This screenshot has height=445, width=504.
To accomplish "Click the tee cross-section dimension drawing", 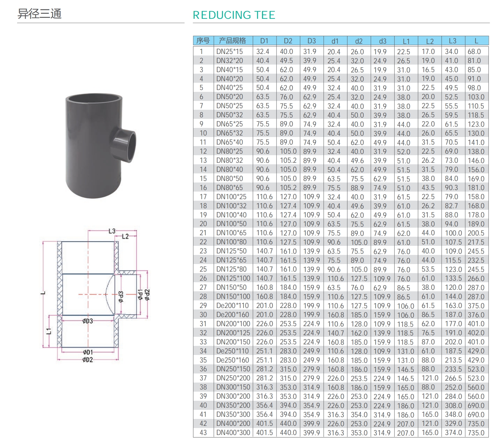I will [x=95, y=296].
